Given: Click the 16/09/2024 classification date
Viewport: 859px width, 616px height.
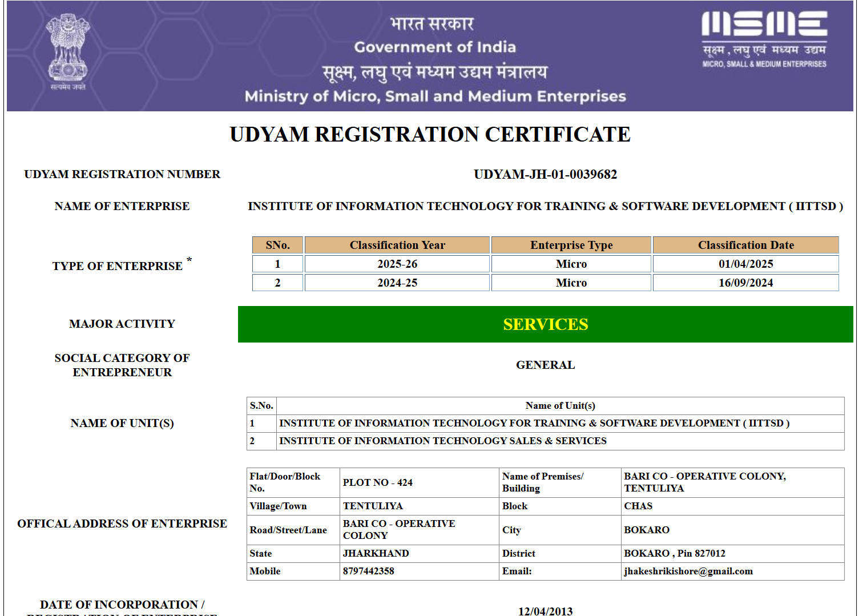Looking at the screenshot, I should point(745,283).
